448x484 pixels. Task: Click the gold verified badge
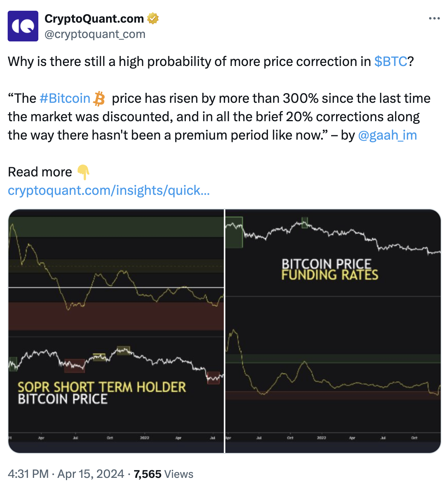tap(153, 18)
